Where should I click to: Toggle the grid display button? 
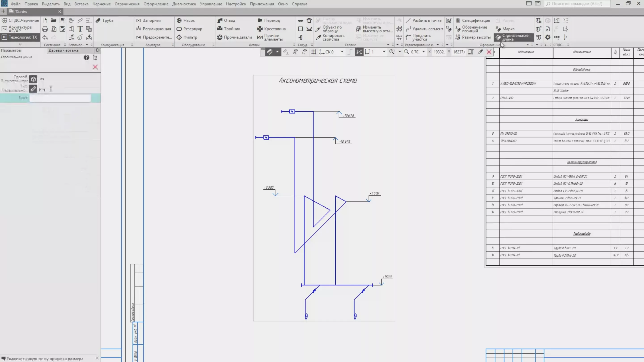314,52
